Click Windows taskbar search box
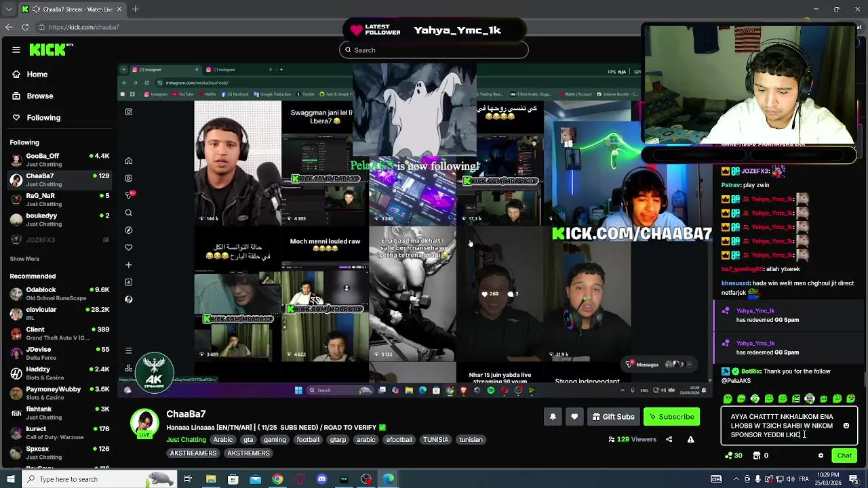Viewport: 868px width, 488px height. (x=100, y=479)
